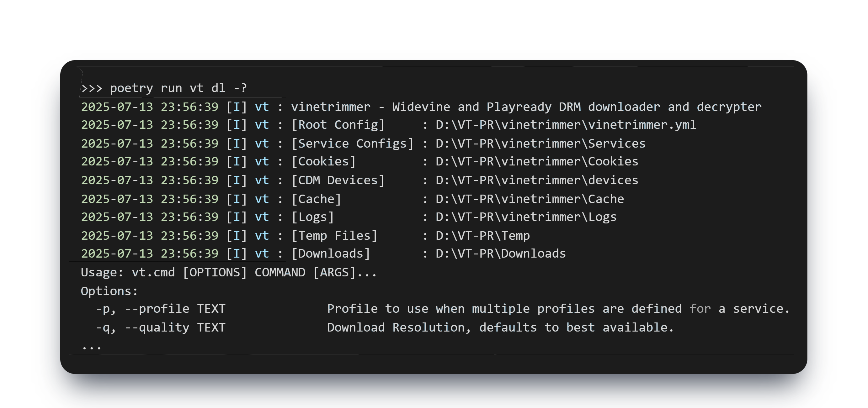Click the '>>>' prompt symbol
This screenshot has width=868, height=408.
(91, 88)
